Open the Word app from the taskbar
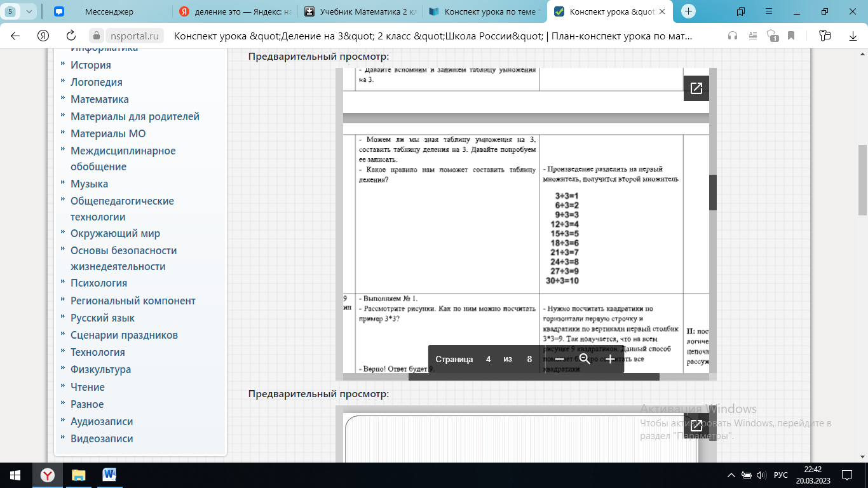 click(x=109, y=475)
